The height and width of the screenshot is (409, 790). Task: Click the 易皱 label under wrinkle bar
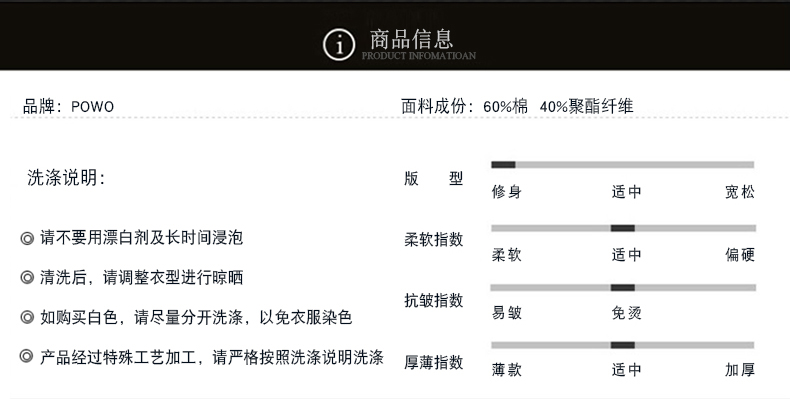(x=506, y=312)
